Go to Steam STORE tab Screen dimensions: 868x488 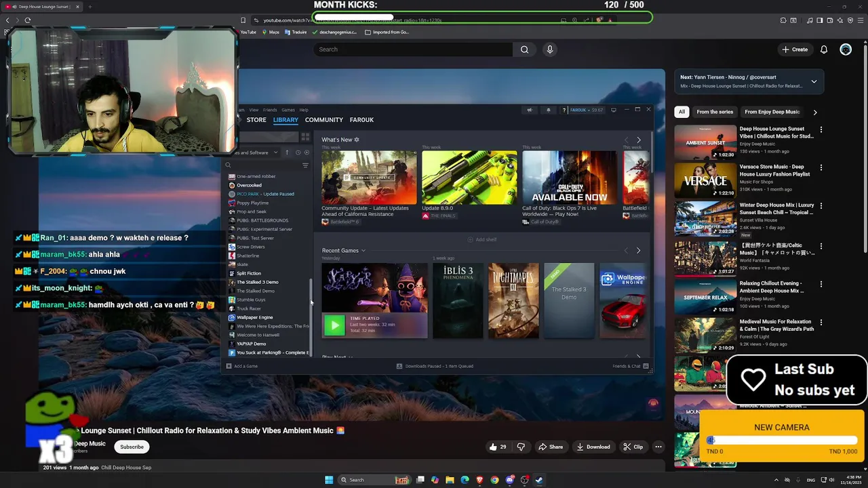pyautogui.click(x=256, y=120)
